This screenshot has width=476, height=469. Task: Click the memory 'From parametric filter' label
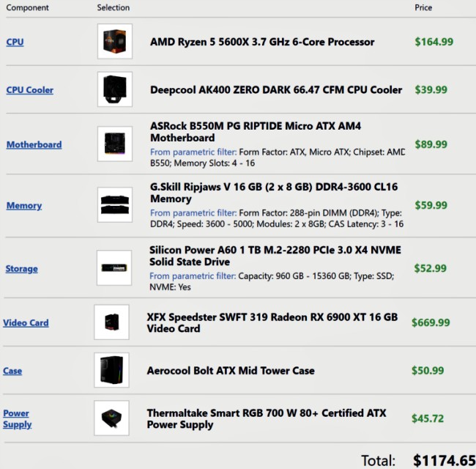193,213
